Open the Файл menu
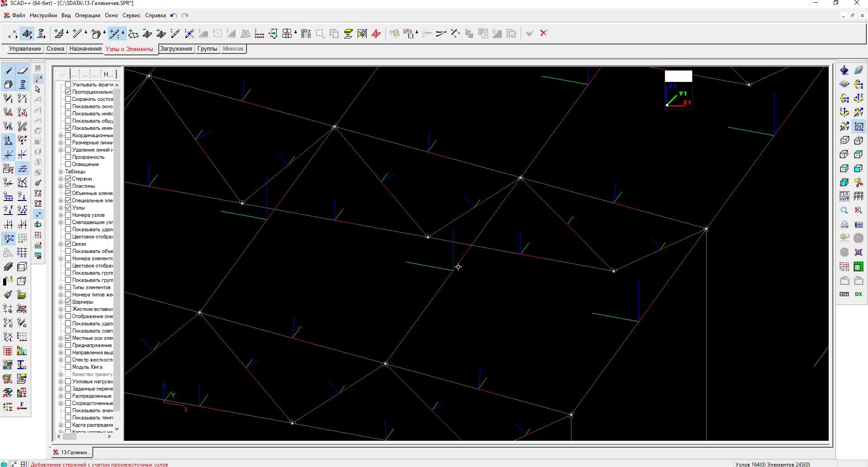 (19, 15)
